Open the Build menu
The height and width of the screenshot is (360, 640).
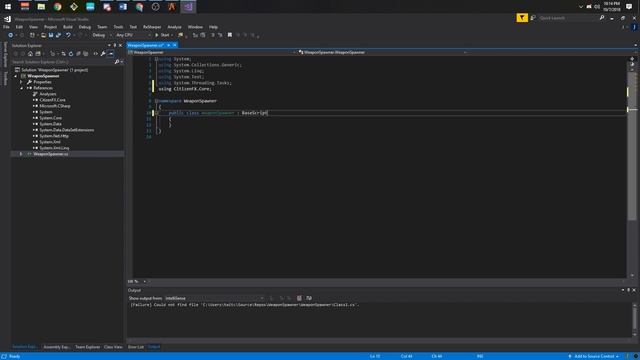click(68, 27)
